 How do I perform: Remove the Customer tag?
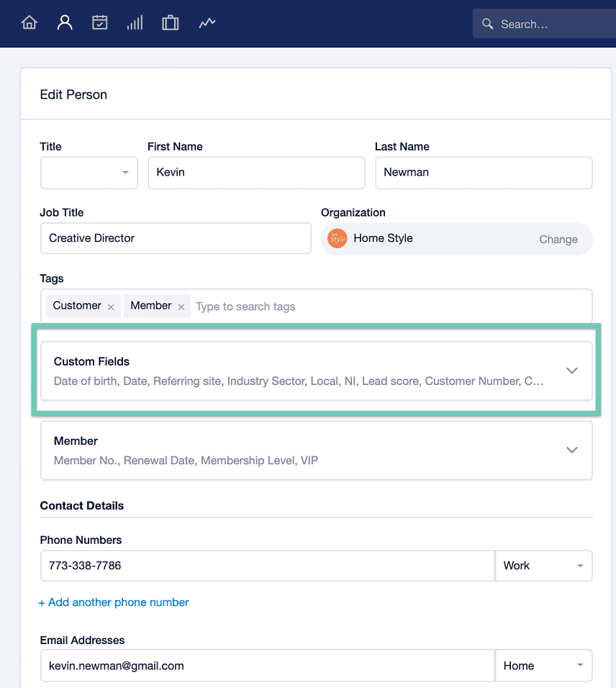[111, 307]
